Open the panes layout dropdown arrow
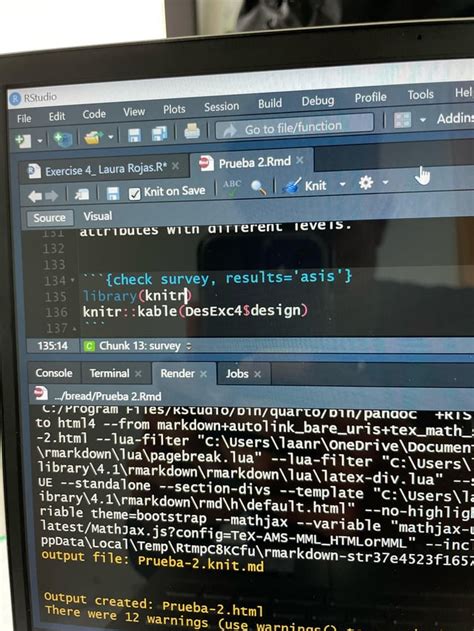 (x=423, y=120)
